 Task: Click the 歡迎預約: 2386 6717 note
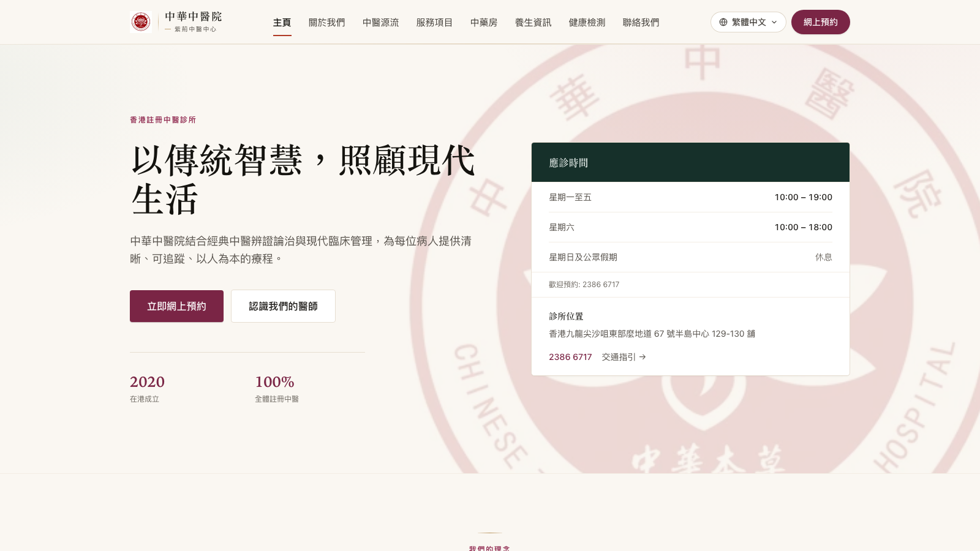point(584,285)
